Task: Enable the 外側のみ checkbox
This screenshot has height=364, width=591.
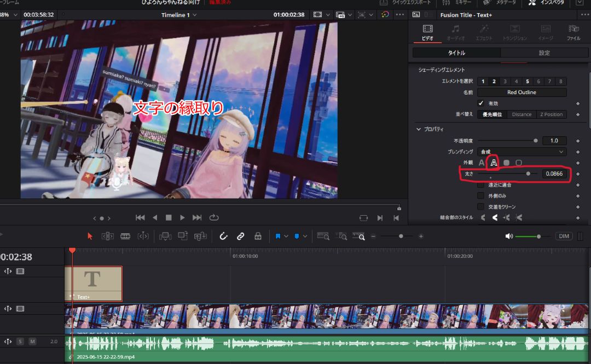Action: tap(481, 195)
